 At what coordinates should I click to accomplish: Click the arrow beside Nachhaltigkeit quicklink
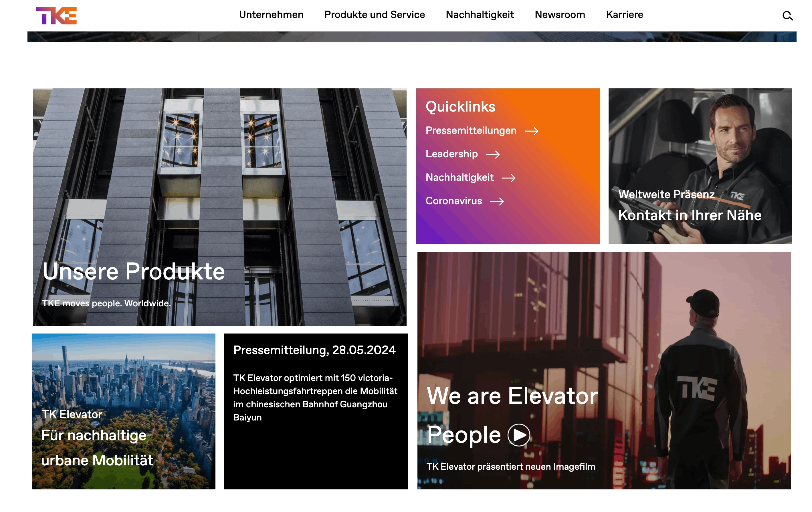(508, 178)
